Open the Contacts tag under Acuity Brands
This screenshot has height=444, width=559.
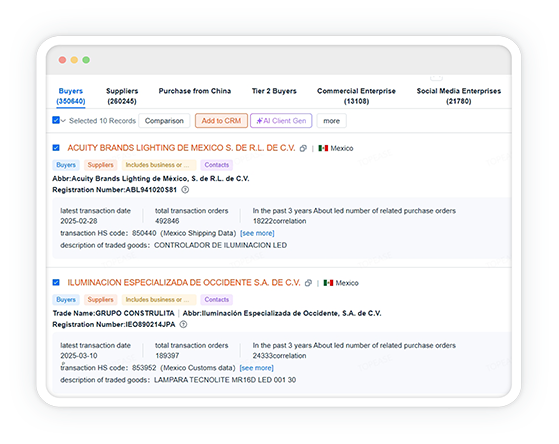click(x=217, y=165)
